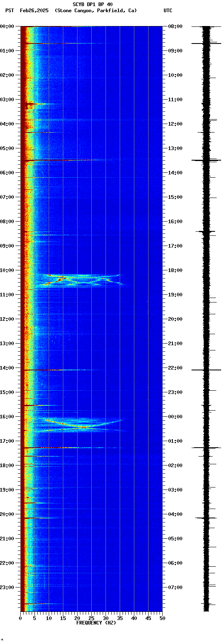
Task: Click the '03:00' PST time label
Action: point(7,100)
